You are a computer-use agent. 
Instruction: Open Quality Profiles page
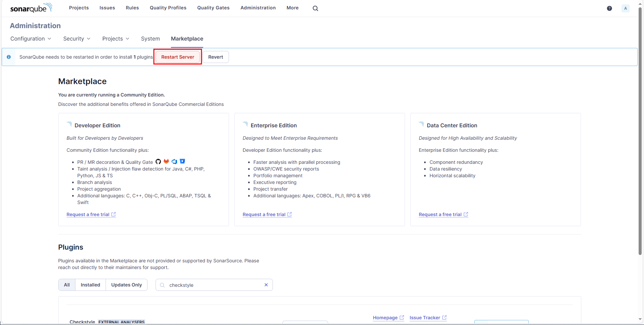point(168,8)
